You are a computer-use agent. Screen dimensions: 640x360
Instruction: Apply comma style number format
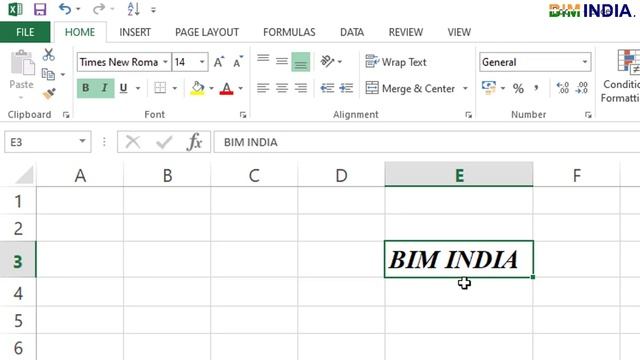[536, 87]
